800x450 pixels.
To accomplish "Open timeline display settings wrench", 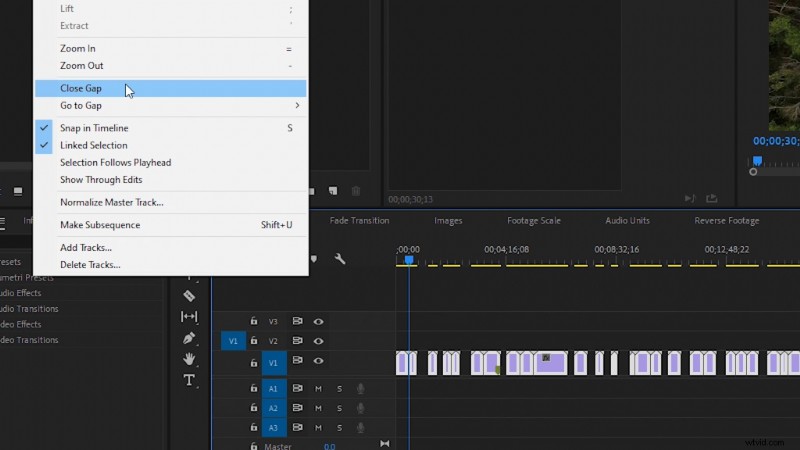I will click(340, 259).
